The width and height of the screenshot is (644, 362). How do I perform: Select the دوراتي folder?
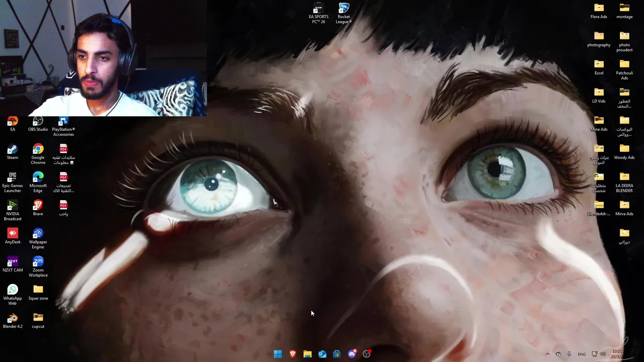pos(624,236)
